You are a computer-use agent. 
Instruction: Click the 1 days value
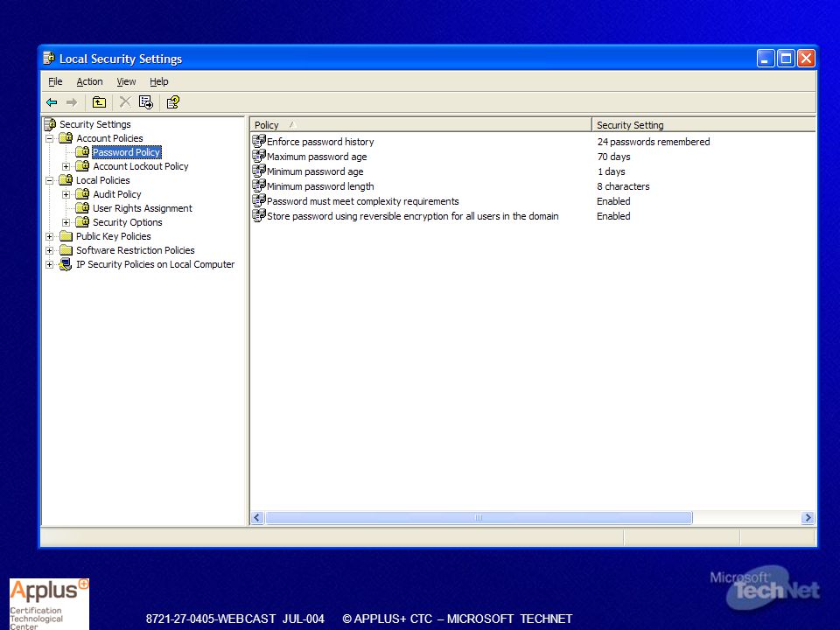612,171
